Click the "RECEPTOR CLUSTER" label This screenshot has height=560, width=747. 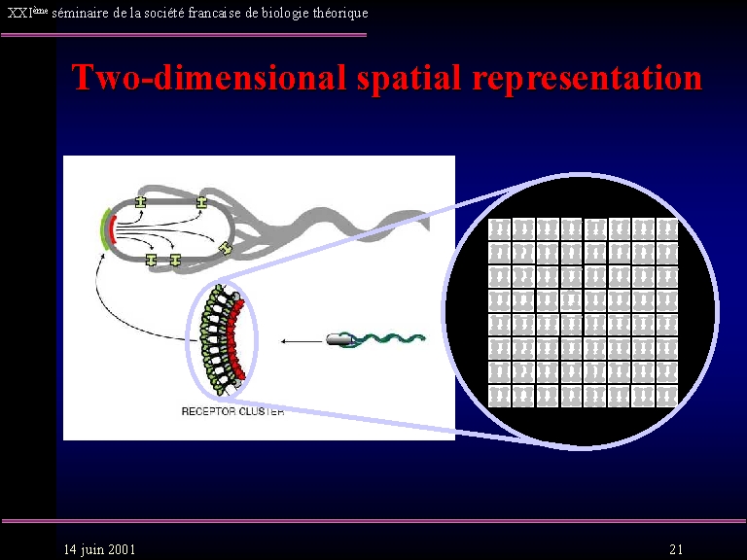tap(232, 411)
